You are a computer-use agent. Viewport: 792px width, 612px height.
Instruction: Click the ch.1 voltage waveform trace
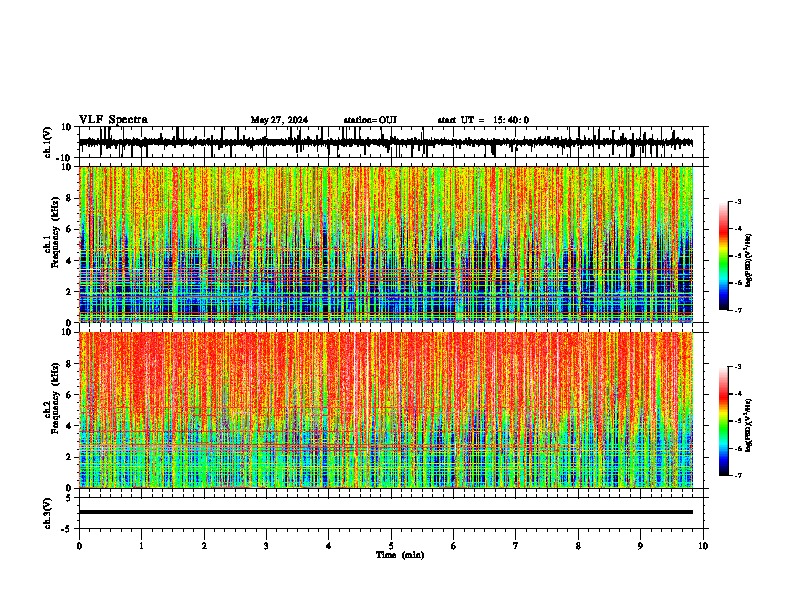(385, 143)
